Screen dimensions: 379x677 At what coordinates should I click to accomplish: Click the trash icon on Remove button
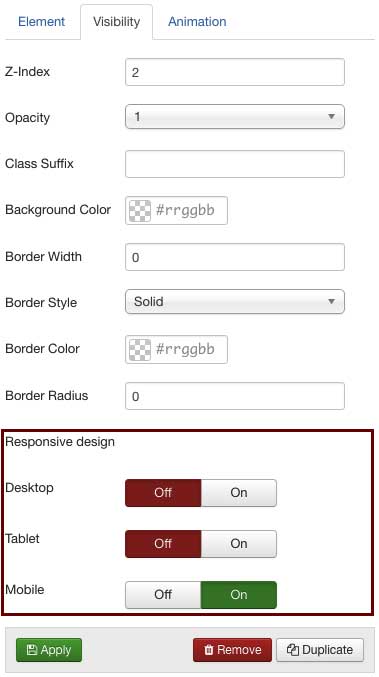coord(209,650)
